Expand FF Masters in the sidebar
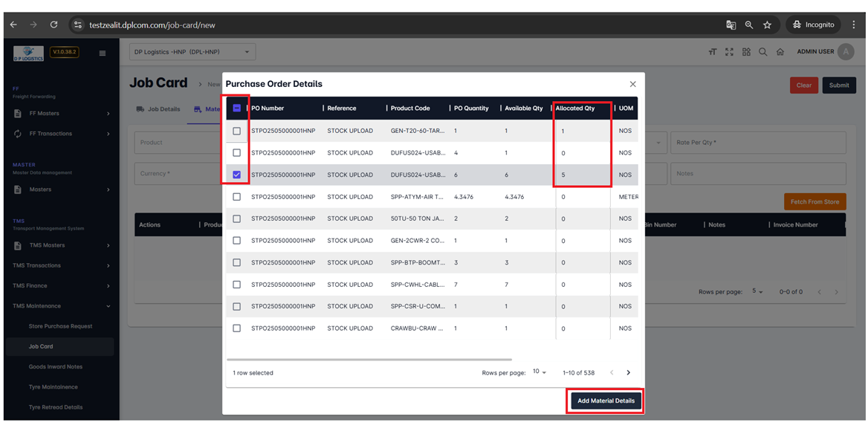This screenshot has width=868, height=428. (62, 114)
